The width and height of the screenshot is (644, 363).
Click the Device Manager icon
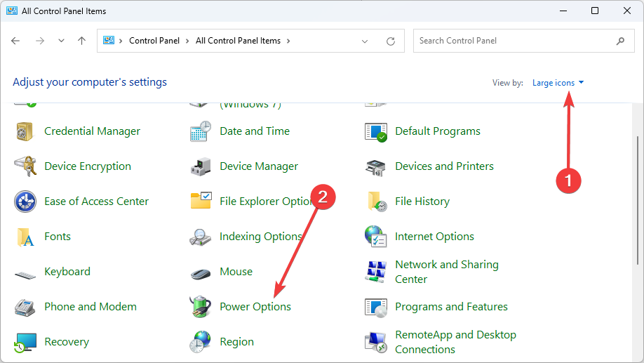[201, 166]
